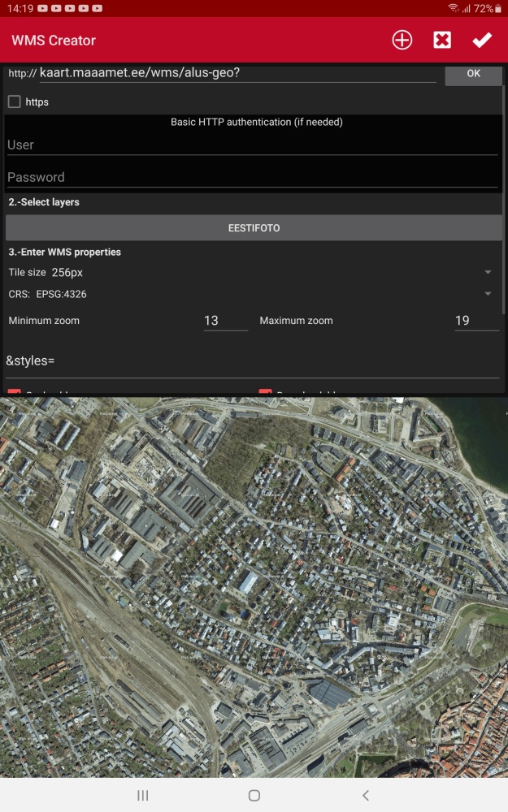Enable the https checkbox
This screenshot has width=508, height=812.
15,102
